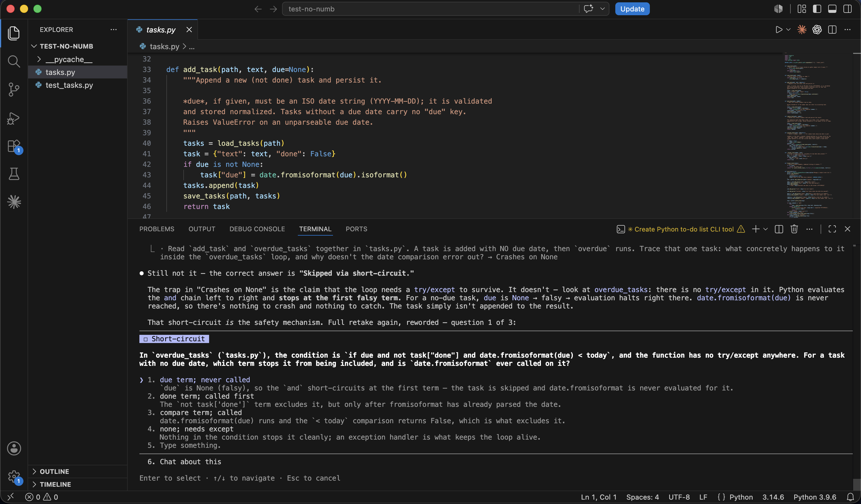Toggle Primary Side Bar visibility
Screen dimensions: 861x504
click(x=817, y=9)
